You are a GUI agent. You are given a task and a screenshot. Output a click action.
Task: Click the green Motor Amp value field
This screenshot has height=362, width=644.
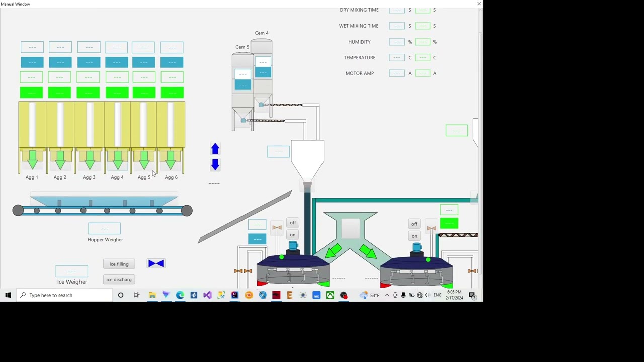pos(422,73)
